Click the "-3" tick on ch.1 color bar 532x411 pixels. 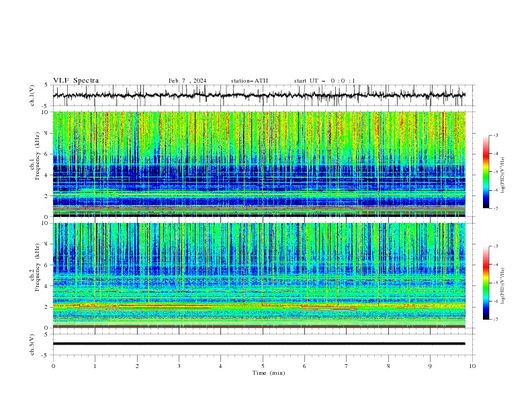click(495, 135)
